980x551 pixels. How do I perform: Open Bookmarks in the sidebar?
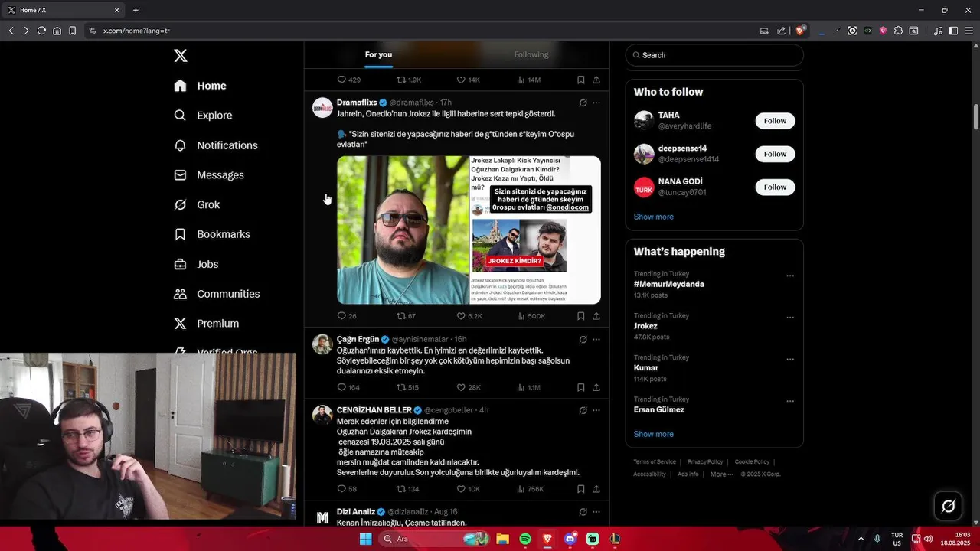click(212, 234)
